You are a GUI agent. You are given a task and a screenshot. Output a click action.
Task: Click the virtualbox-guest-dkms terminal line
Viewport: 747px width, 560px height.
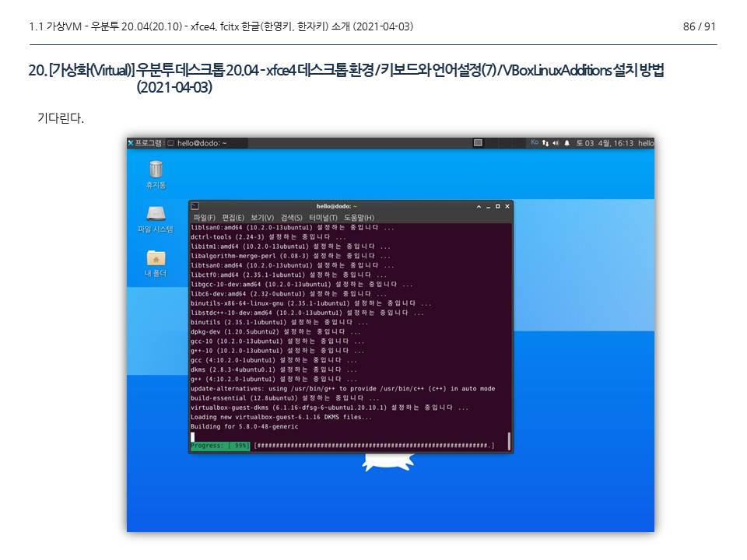click(329, 408)
